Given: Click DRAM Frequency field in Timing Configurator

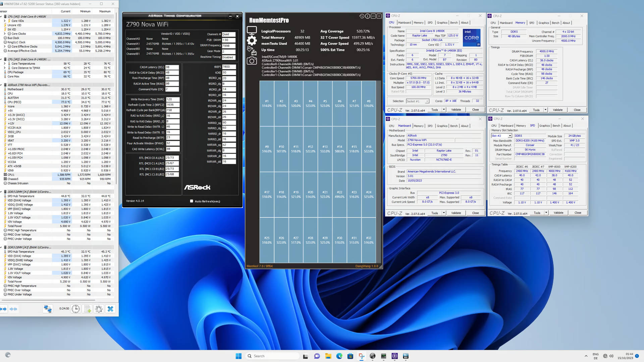Looking at the screenshot, I should [x=229, y=46].
